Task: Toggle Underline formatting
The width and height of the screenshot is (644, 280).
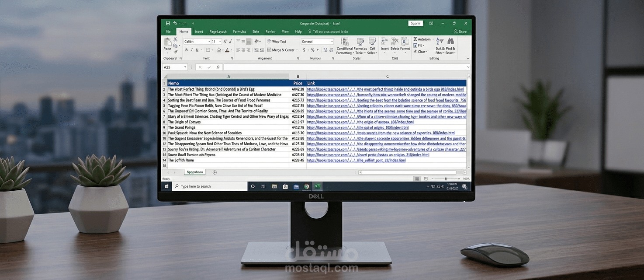Action: pos(197,50)
